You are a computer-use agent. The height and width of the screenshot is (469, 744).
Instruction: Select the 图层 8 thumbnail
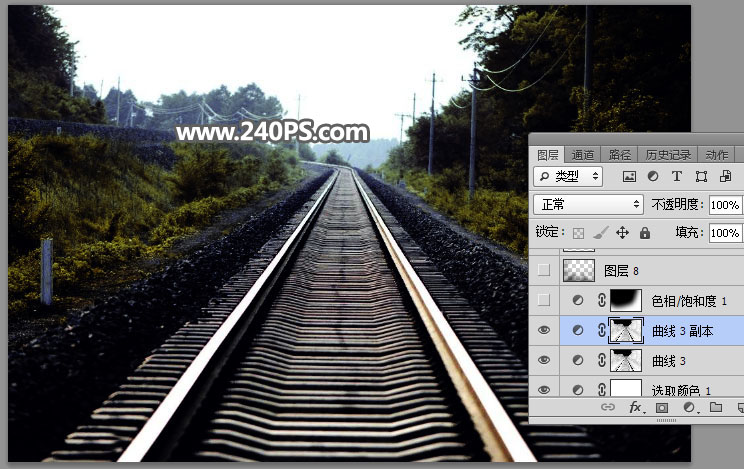[578, 270]
